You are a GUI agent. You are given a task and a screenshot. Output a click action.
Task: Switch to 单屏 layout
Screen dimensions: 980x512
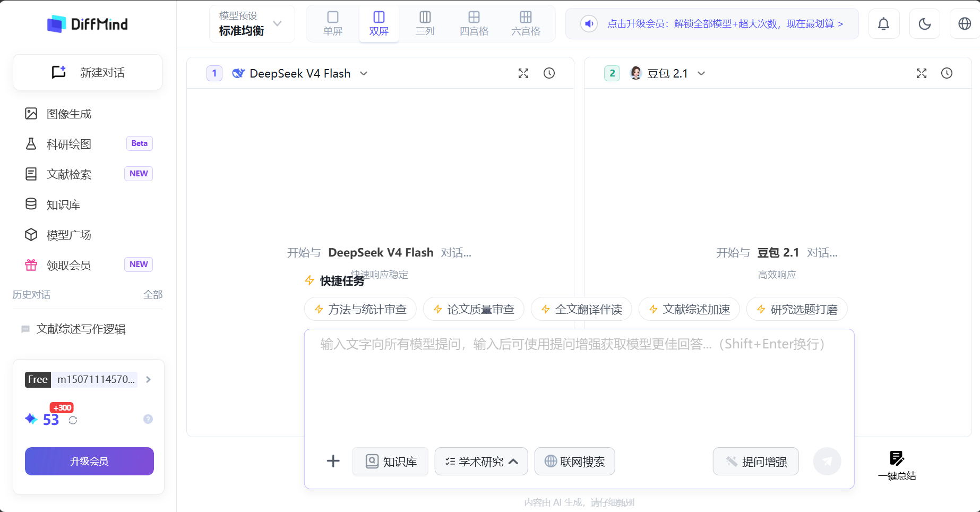point(333,24)
